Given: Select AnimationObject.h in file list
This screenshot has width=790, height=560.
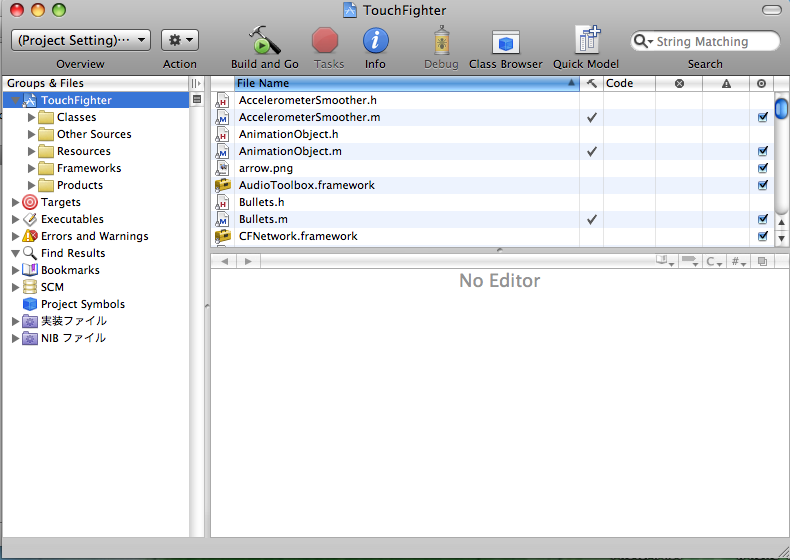Looking at the screenshot, I should [x=288, y=134].
